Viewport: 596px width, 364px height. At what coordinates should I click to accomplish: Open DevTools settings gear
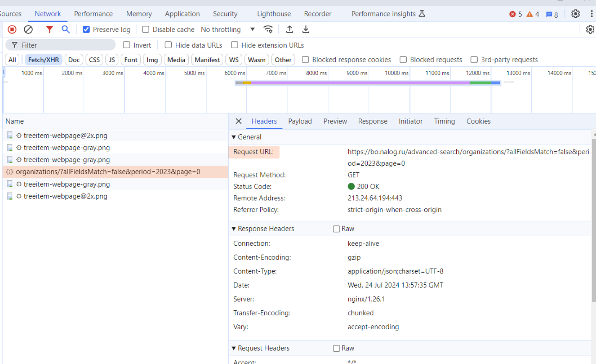pyautogui.click(x=575, y=14)
